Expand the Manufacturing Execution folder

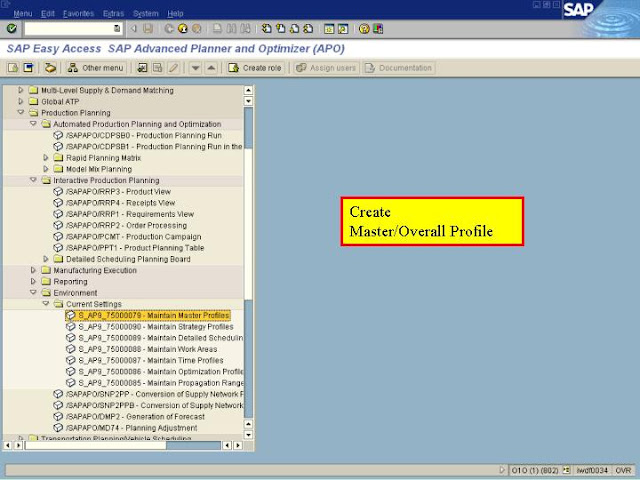point(33,270)
